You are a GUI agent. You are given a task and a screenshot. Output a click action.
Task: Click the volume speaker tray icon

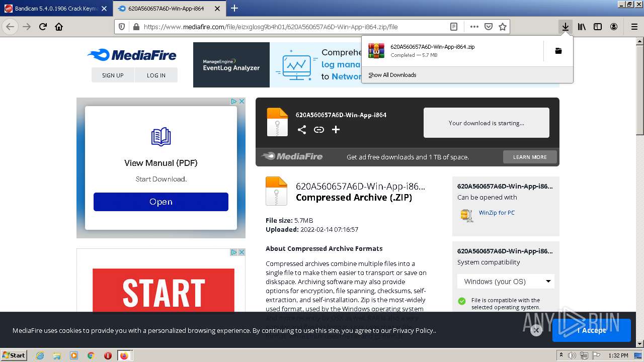pos(572,355)
